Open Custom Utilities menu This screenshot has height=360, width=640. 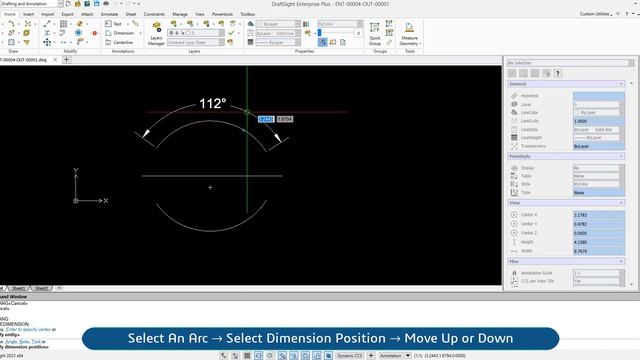(596, 14)
